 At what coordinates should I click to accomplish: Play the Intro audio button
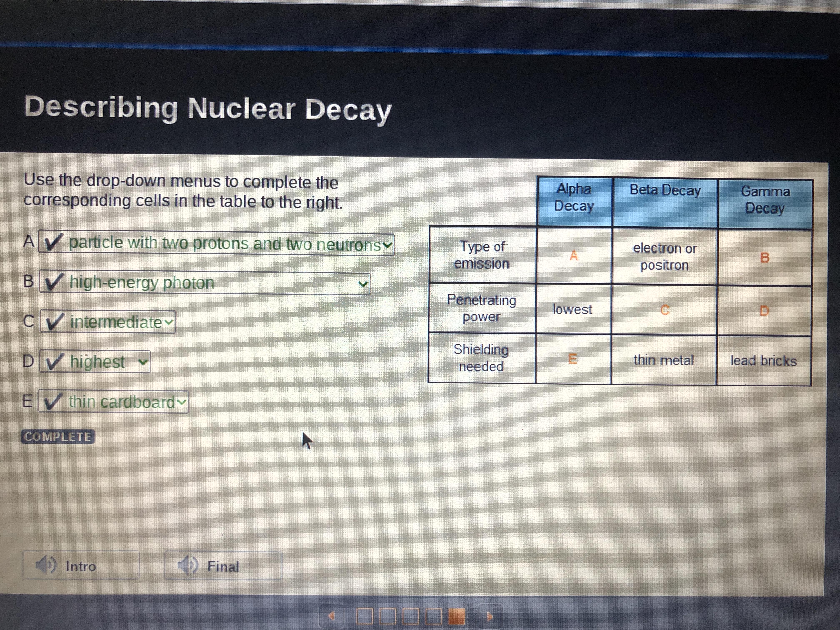pyautogui.click(x=81, y=566)
